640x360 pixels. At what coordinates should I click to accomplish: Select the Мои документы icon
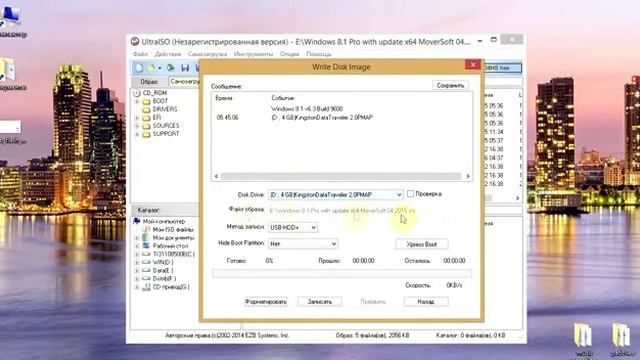[146, 238]
